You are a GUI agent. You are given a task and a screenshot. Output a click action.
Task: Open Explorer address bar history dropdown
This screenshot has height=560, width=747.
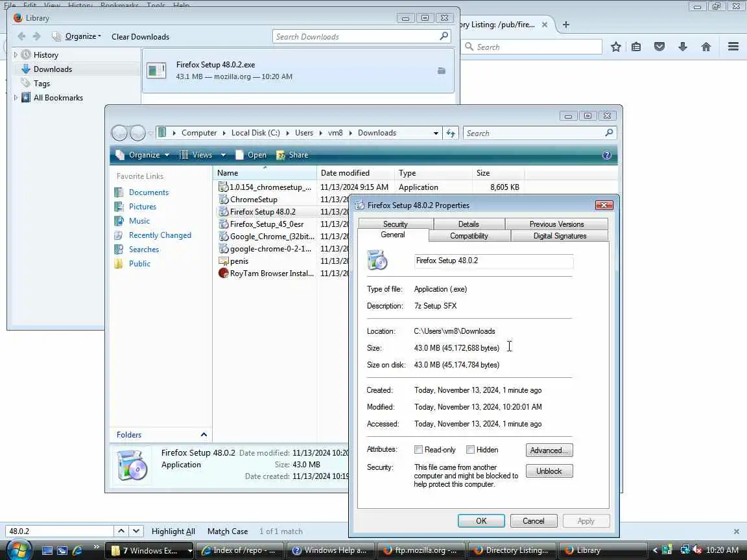click(x=436, y=134)
